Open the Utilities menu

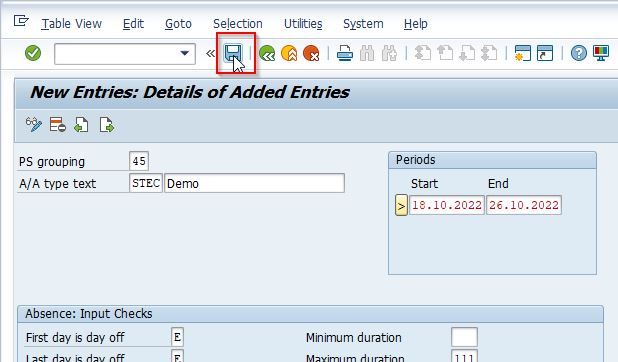pos(303,24)
